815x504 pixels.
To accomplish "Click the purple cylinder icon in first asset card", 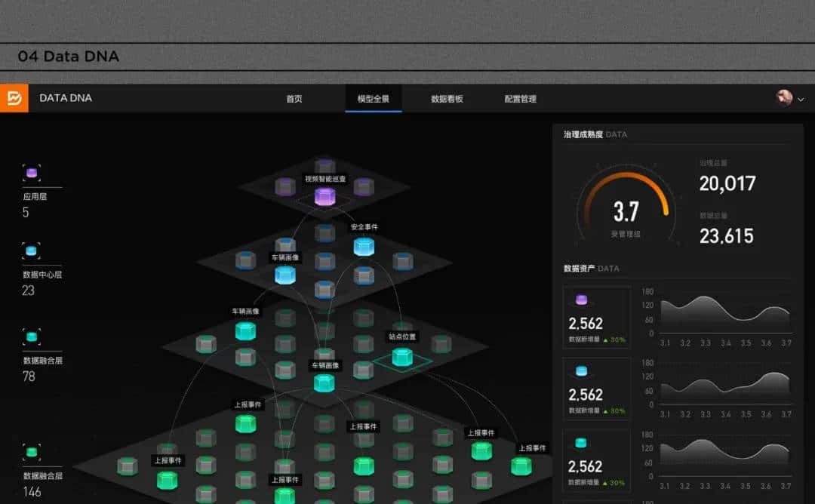I will point(580,301).
